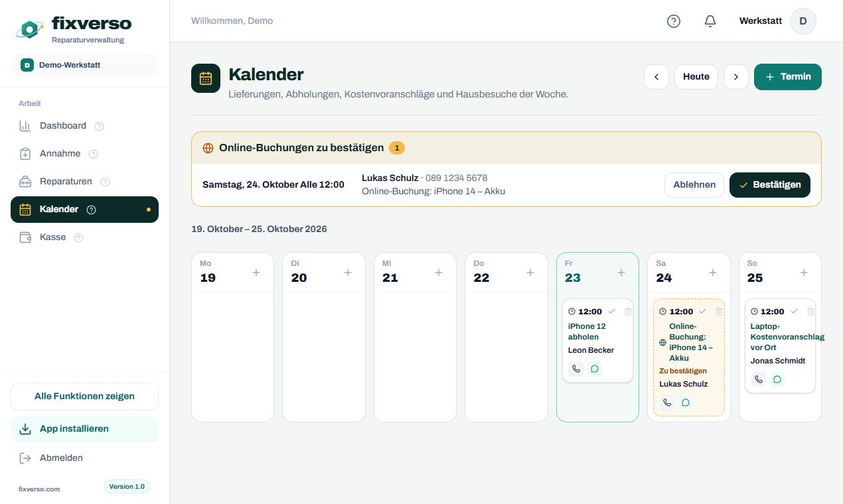Image resolution: width=843 pixels, height=504 pixels.
Task: Delete the Saturday online booking card
Action: pyautogui.click(x=719, y=311)
